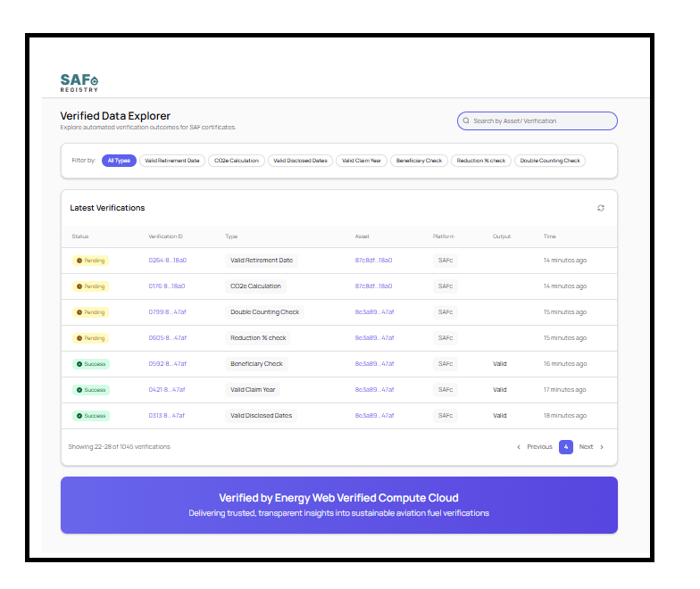The height and width of the screenshot is (589, 700).
Task: Click the Valid Disclosed Dates type tag in table
Action: [261, 416]
